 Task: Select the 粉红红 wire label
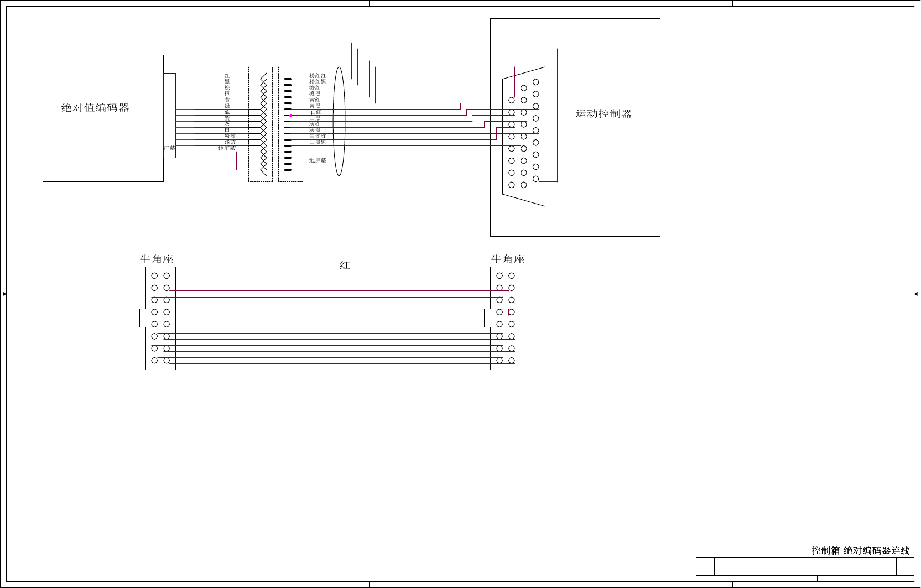(318, 76)
